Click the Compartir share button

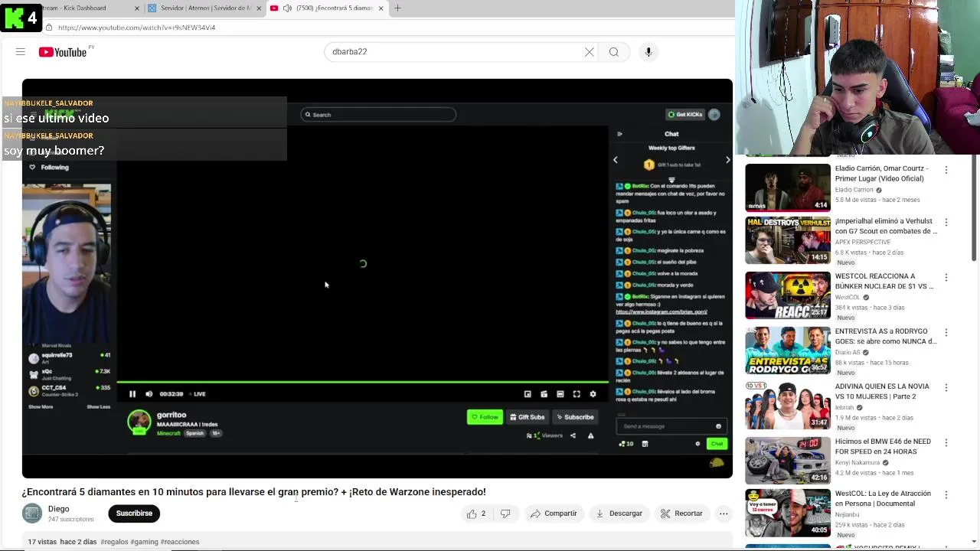554,514
